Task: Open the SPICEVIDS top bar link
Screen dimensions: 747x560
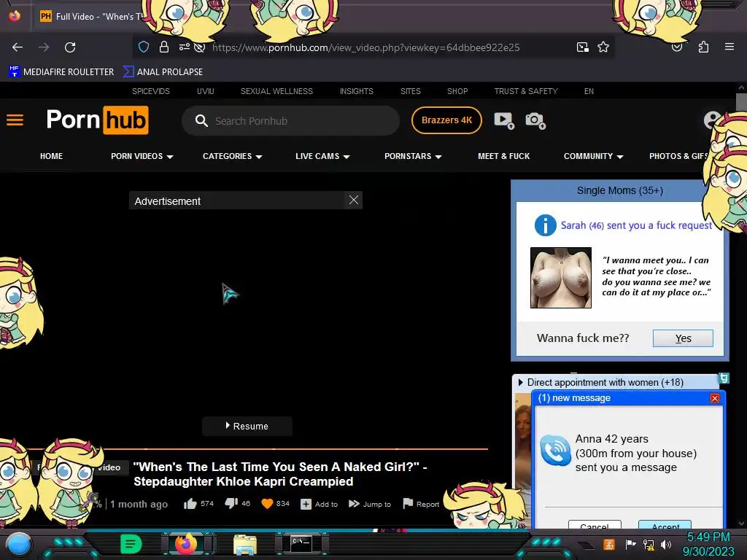Action: [150, 91]
